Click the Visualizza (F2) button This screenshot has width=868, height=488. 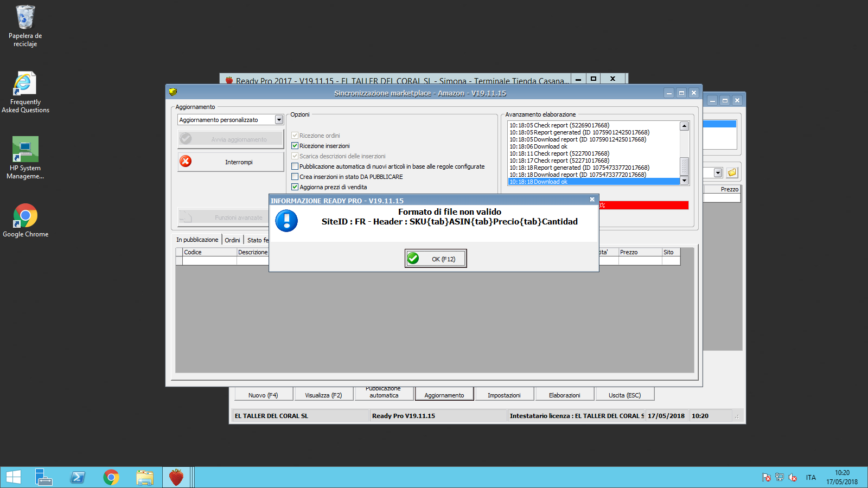pyautogui.click(x=323, y=395)
